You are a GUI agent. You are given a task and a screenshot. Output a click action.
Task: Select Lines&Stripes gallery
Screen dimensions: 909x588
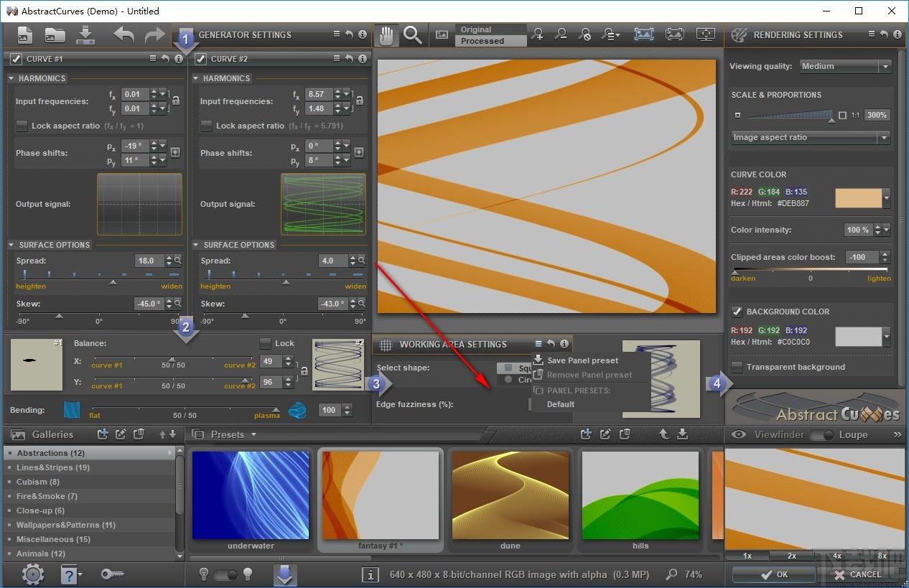(89, 467)
